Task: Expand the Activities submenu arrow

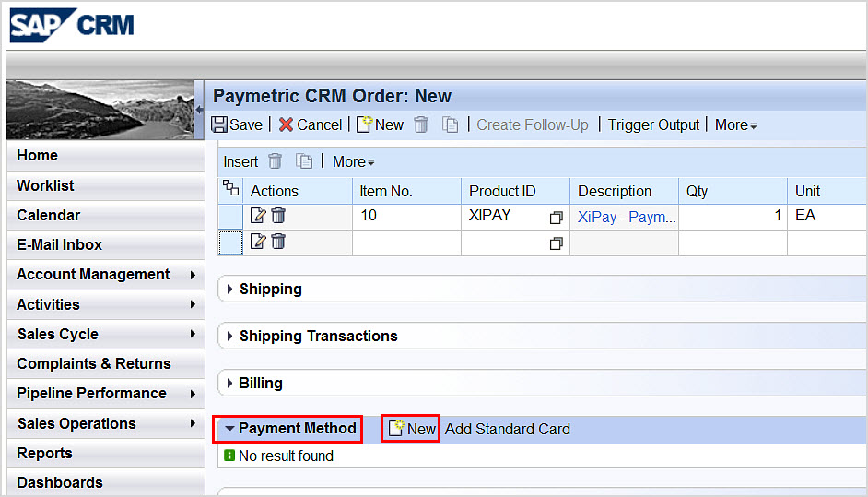Action: (193, 304)
